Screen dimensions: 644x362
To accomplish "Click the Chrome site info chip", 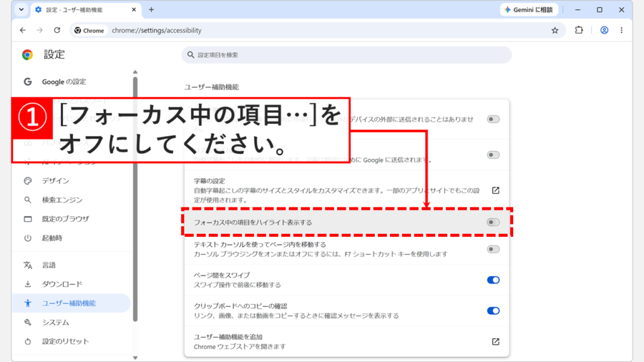I will click(89, 30).
